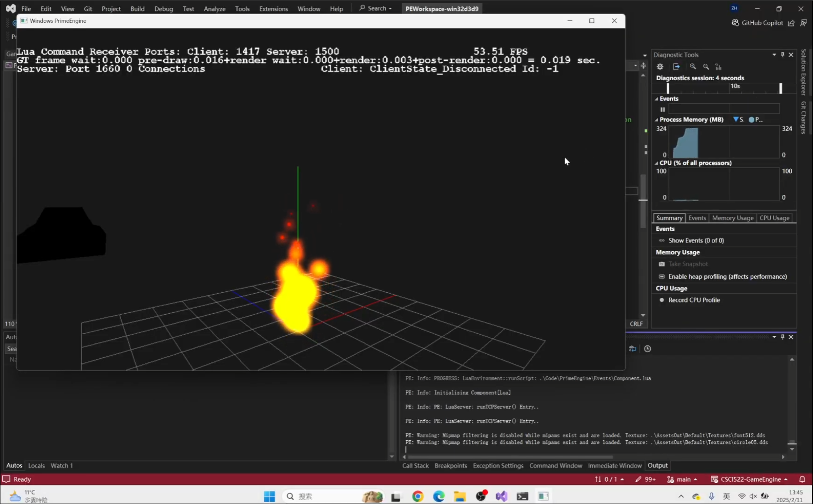Viewport: 813px width, 504px height.
Task: Open Diagnostic Tools settings gear
Action: [660, 66]
